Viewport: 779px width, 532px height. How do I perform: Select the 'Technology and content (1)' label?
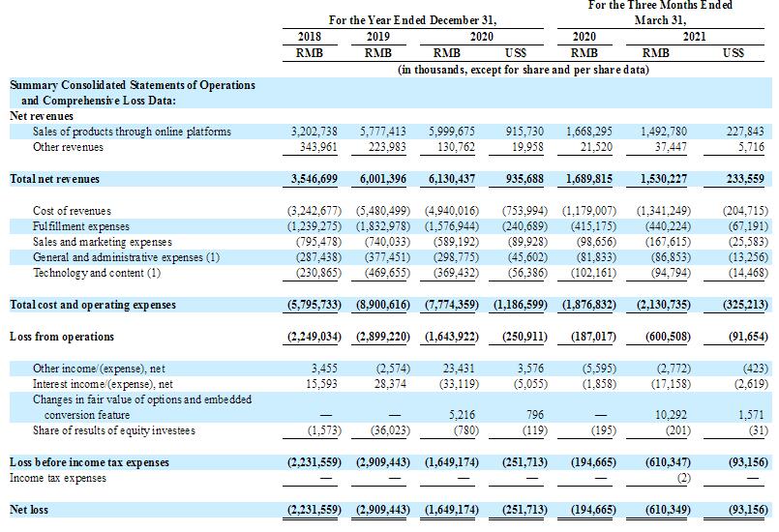(x=97, y=273)
